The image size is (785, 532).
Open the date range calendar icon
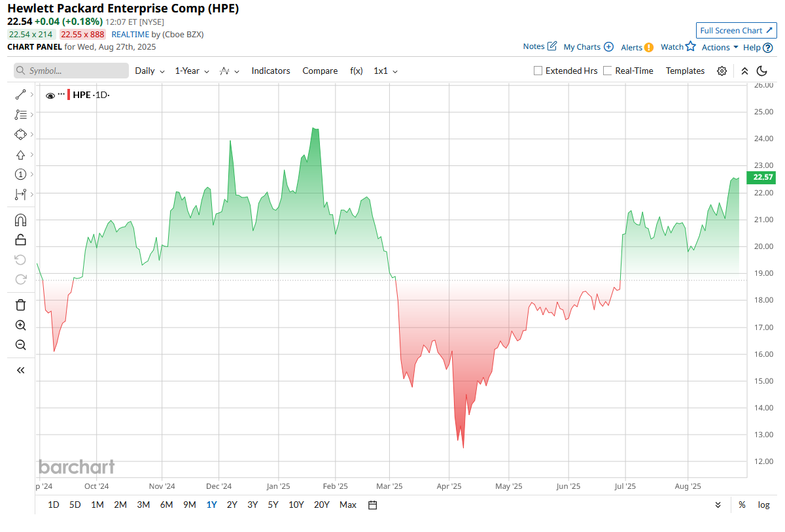(373, 505)
